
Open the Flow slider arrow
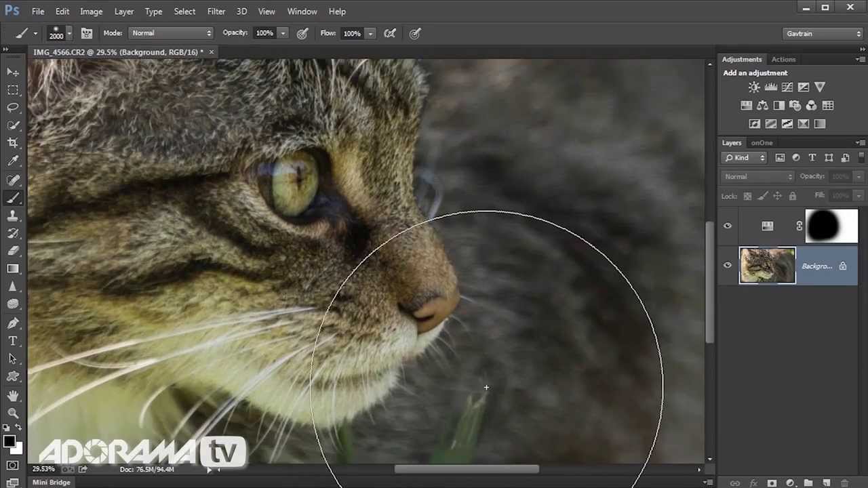370,33
